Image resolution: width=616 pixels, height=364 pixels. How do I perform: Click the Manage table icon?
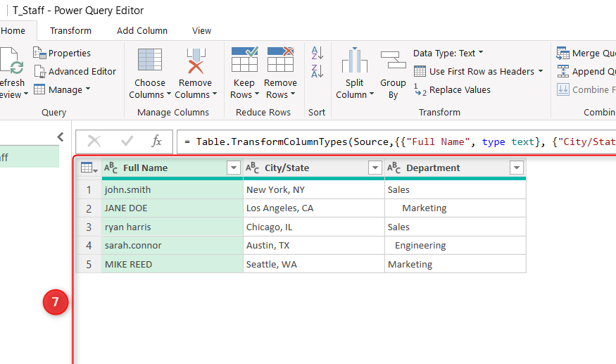[x=39, y=89]
